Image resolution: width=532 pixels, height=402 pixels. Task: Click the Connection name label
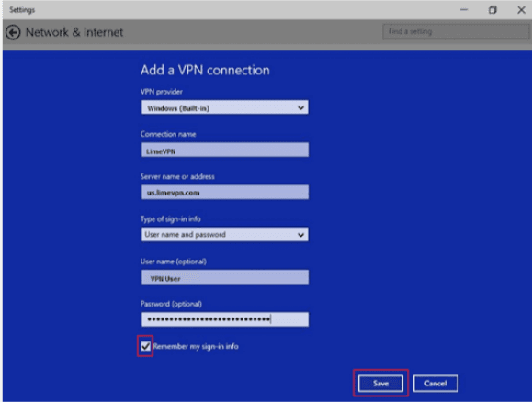tap(168, 134)
